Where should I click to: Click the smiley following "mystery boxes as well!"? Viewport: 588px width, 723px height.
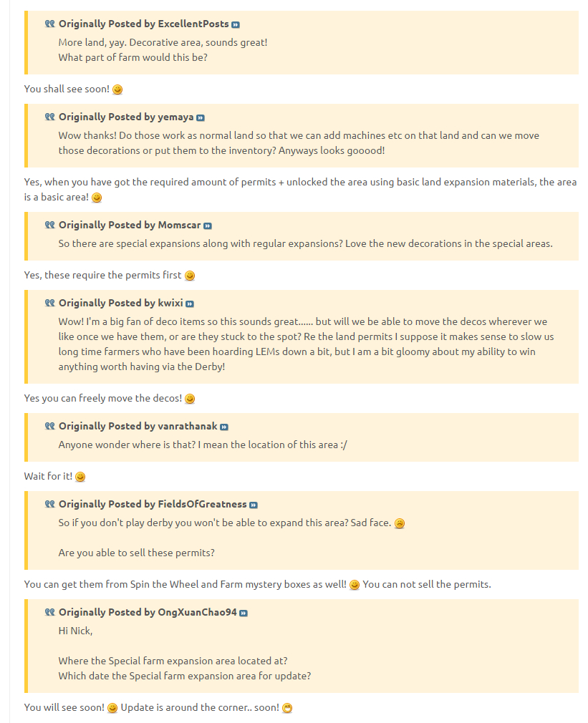[x=354, y=585]
